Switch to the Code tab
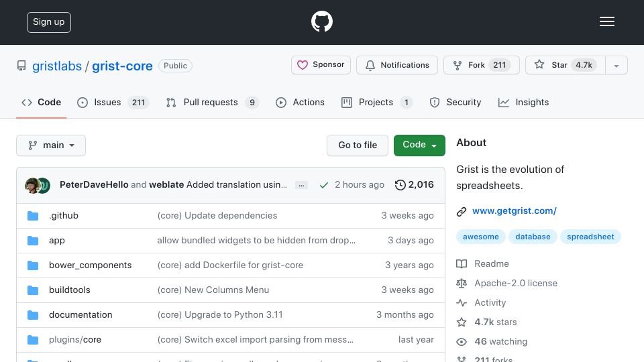This screenshot has width=644, height=362. point(41,103)
